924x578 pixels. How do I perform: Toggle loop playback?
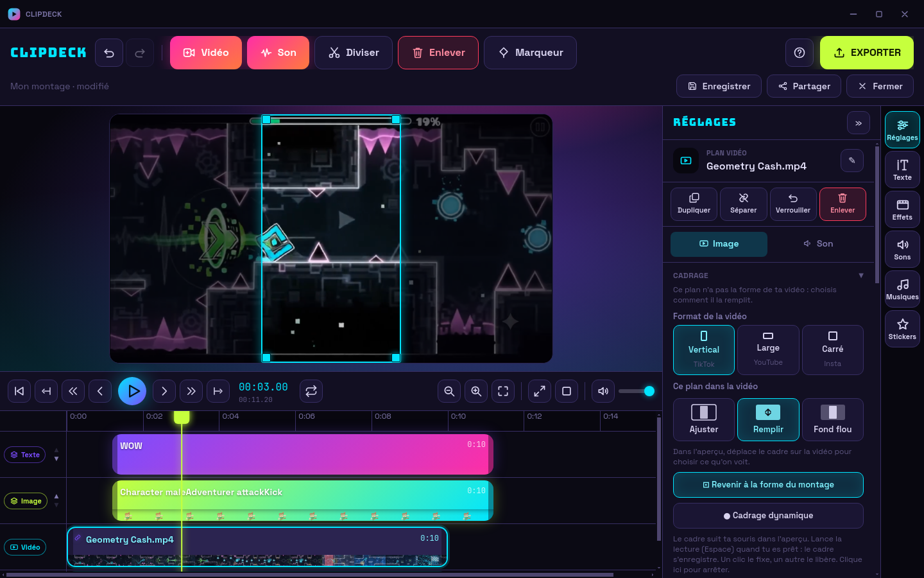click(x=311, y=391)
